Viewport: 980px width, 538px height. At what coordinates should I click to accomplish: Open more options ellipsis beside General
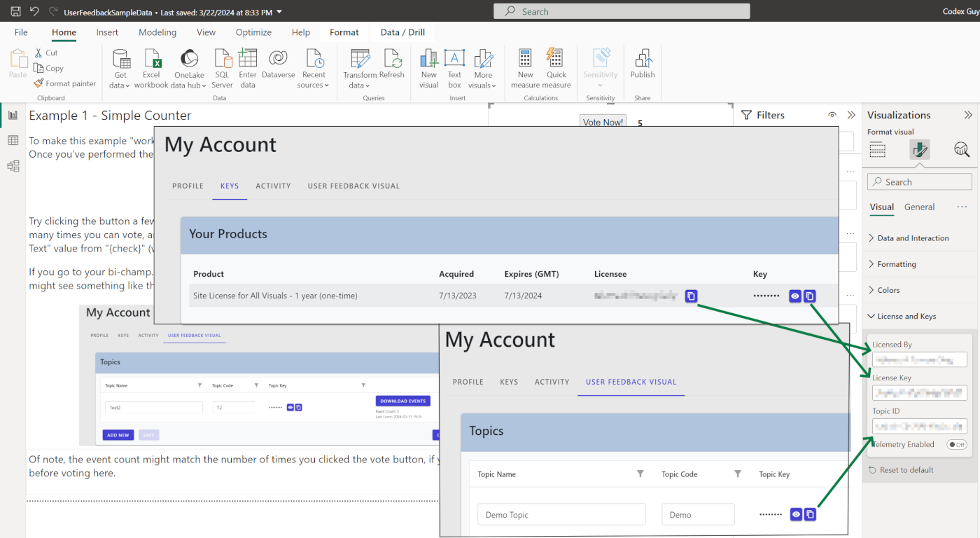(x=962, y=207)
